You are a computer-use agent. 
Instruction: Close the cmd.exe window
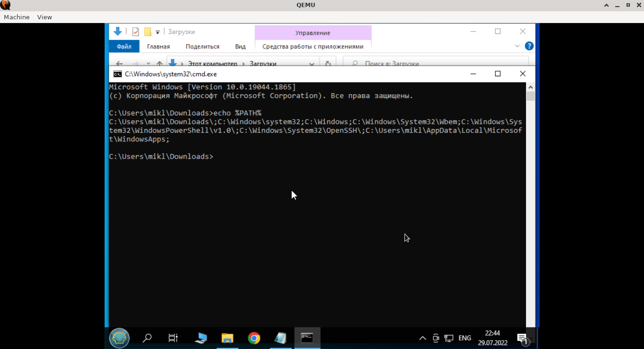522,74
